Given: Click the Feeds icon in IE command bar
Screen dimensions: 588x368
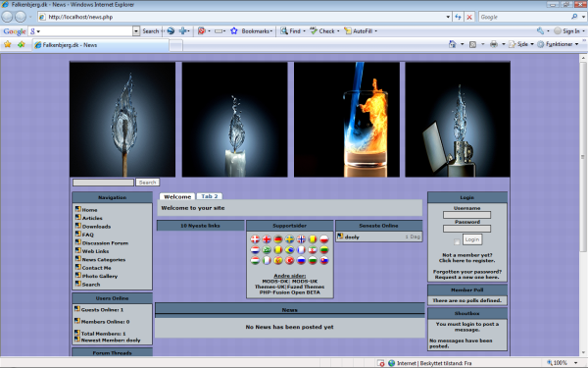Looking at the screenshot, I should click(473, 44).
